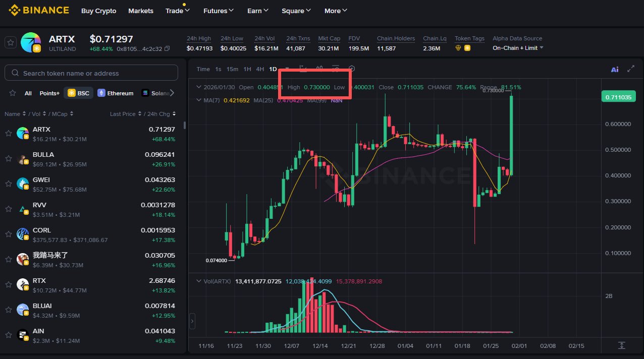Copy the ARTX contract address
Image resolution: width=644 pixels, height=359 pixels.
pos(167,49)
